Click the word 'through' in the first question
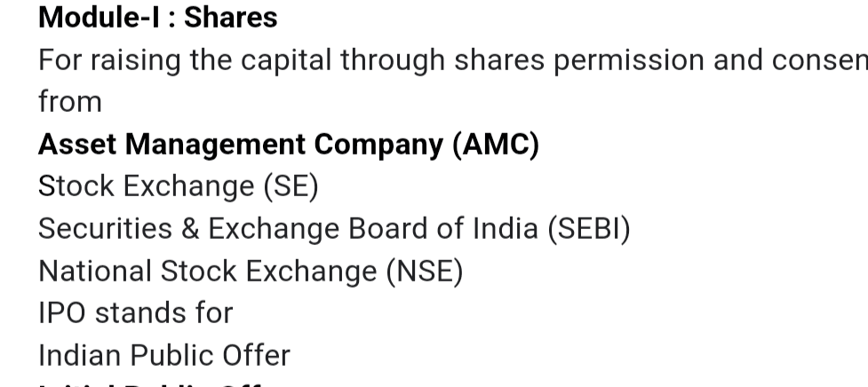 point(393,60)
